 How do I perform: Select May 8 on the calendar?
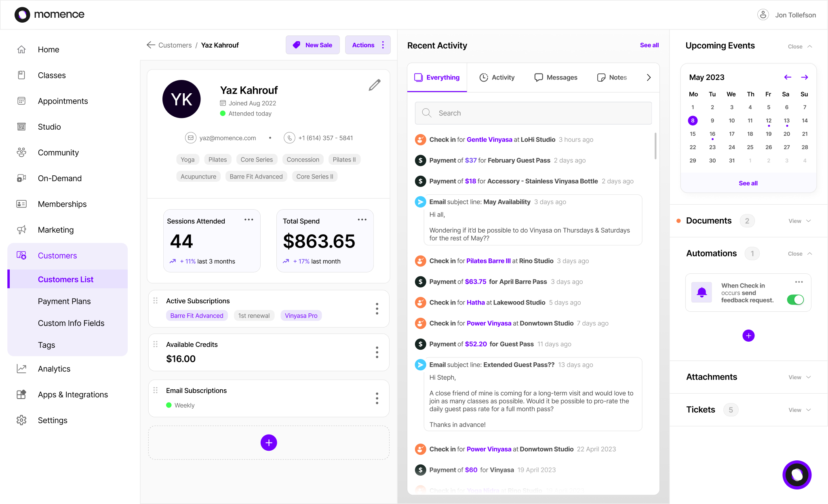pyautogui.click(x=693, y=120)
